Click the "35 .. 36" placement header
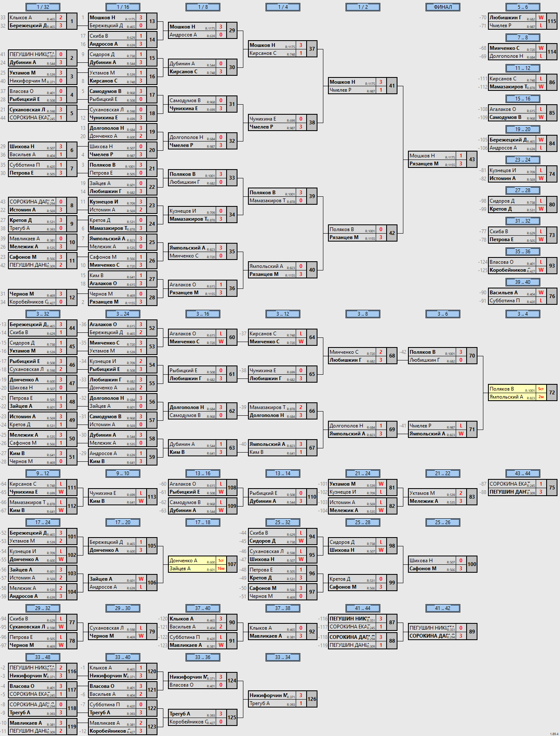The width and height of the screenshot is (560, 736). [x=523, y=252]
